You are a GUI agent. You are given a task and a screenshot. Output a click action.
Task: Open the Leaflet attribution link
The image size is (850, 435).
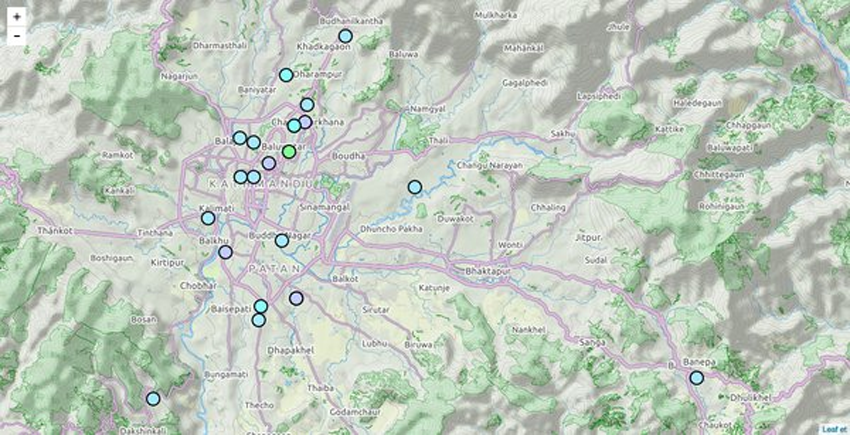tap(833, 428)
